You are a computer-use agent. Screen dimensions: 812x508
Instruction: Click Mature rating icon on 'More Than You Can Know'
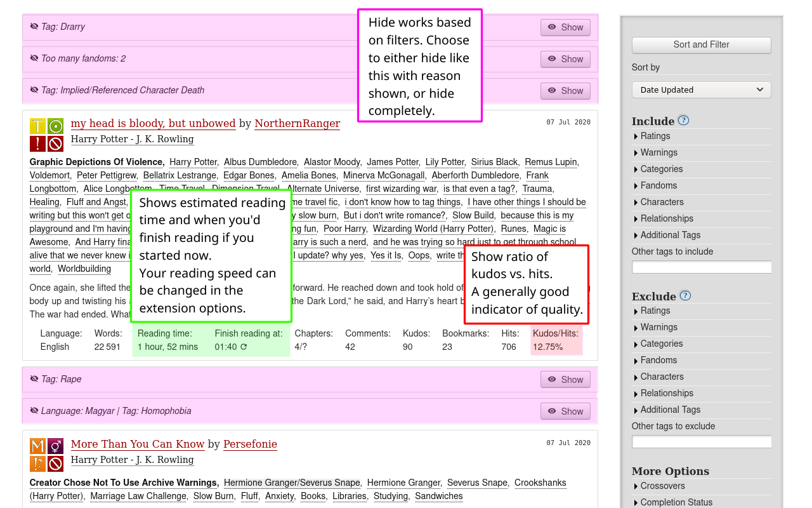(37, 446)
